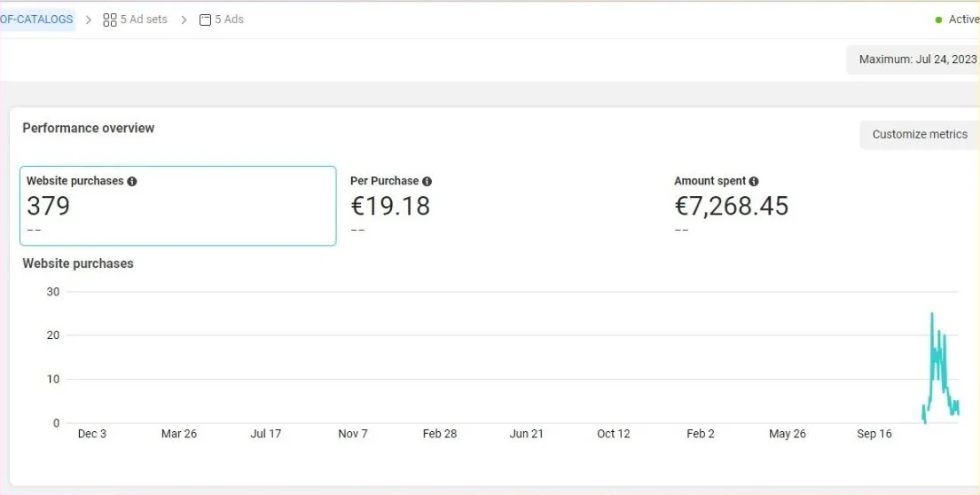Click the chevron after OF-CATALOGS breadcrumb

(89, 20)
